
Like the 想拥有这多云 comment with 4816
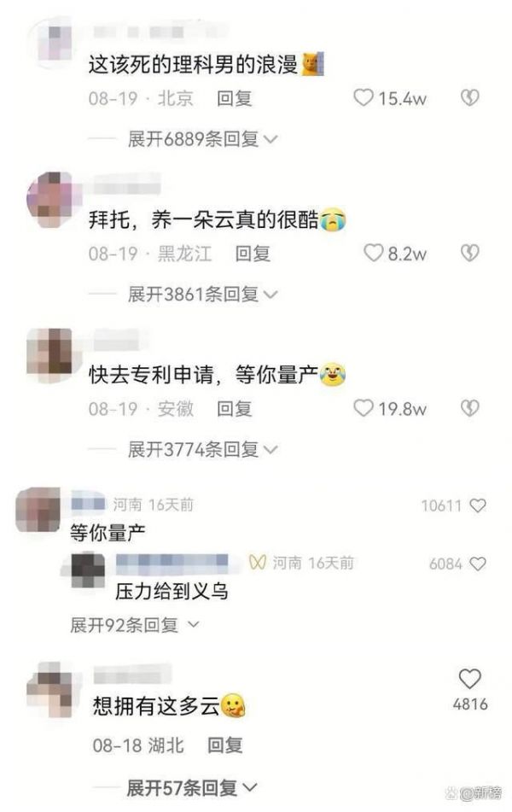(469, 679)
